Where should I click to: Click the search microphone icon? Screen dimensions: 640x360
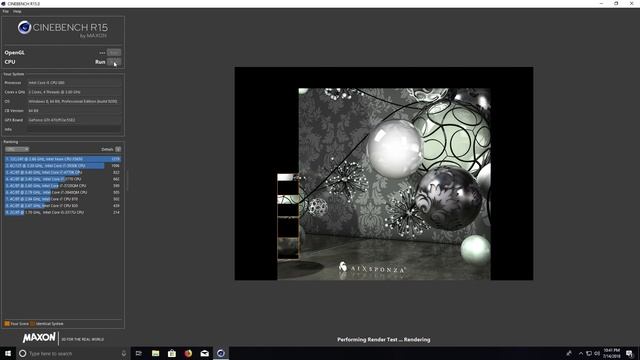pyautogui.click(x=124, y=353)
